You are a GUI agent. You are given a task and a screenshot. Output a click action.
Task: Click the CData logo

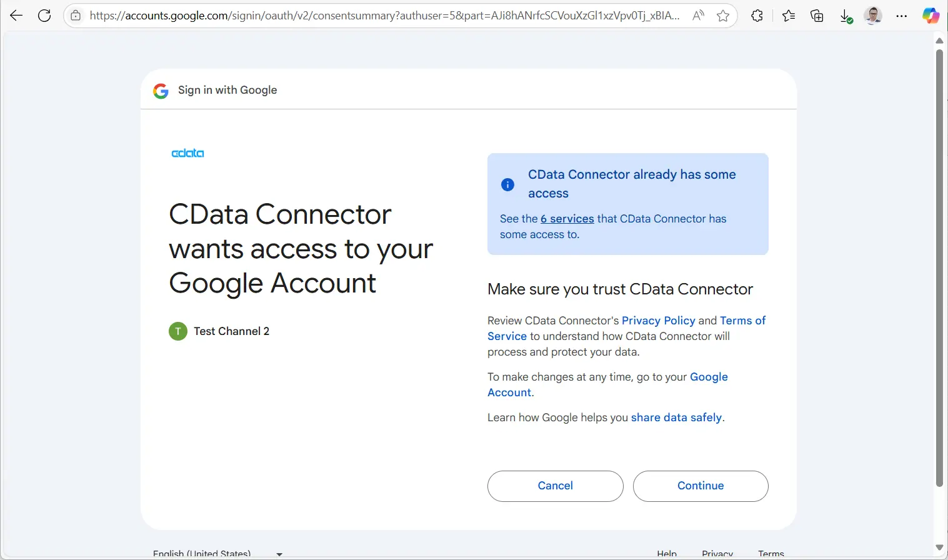pyautogui.click(x=187, y=152)
